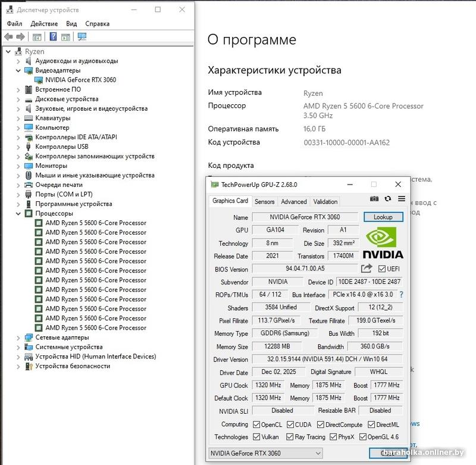
Task: Select Программные устройства in tree
Action: coord(74,204)
